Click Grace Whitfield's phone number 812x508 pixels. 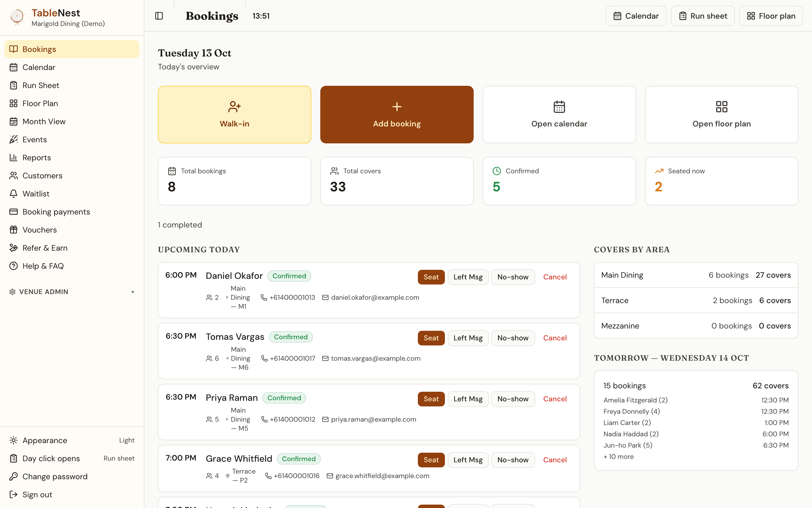[296, 476]
